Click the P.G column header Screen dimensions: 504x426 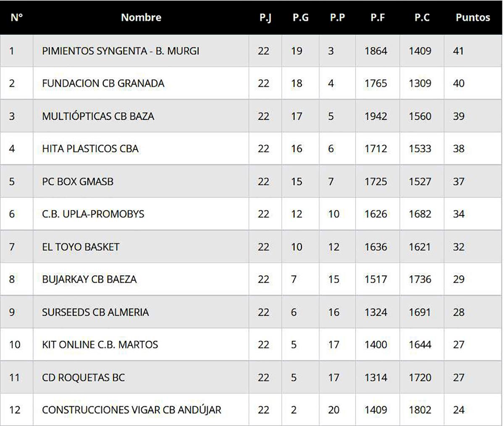point(300,17)
